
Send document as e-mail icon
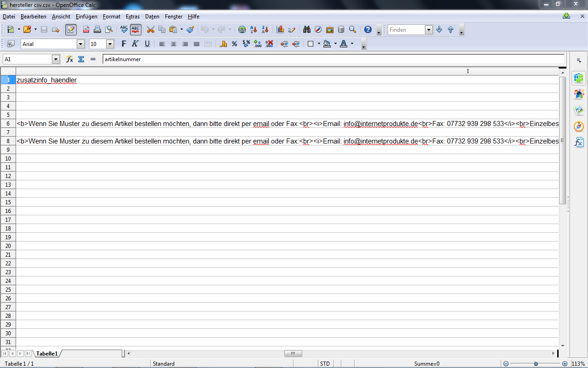(x=56, y=29)
